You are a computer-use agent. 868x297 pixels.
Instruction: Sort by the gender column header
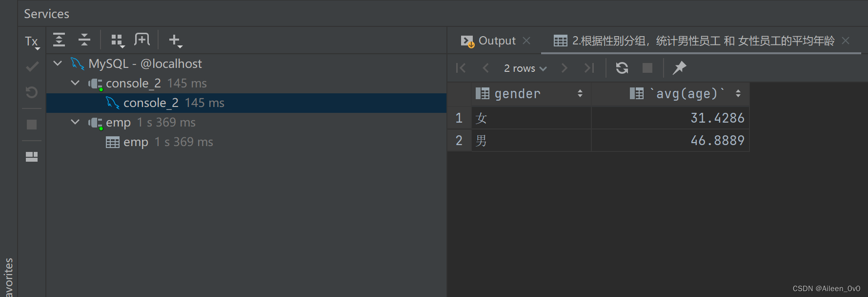[x=517, y=94]
